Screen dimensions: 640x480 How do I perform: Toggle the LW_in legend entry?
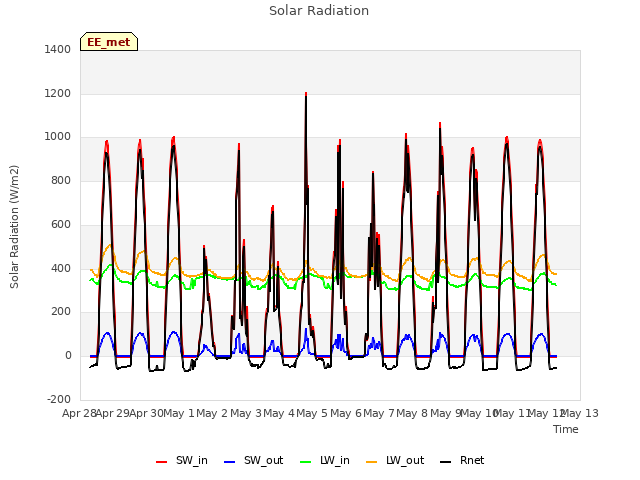(325, 460)
